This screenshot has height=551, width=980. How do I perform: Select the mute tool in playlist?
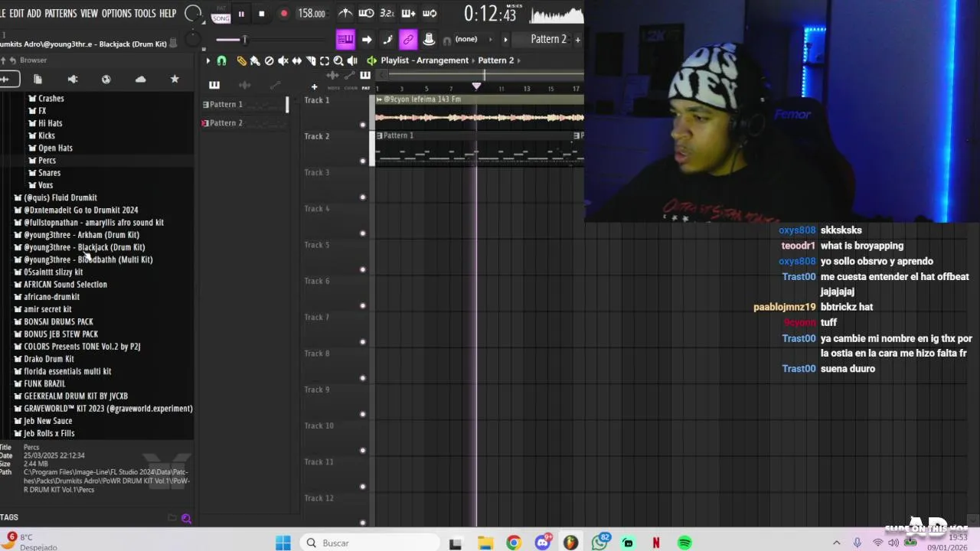(283, 60)
